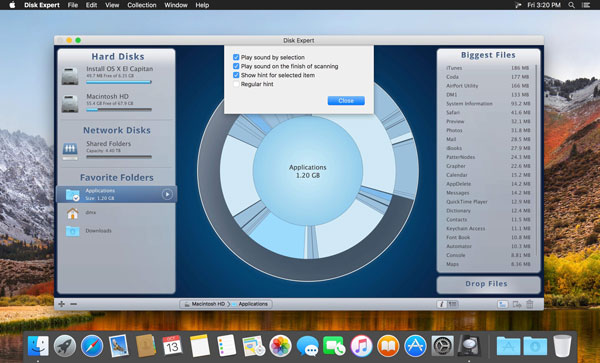Click the Close button in preferences sheet
Viewport: 600px width, 363px height.
(346, 101)
